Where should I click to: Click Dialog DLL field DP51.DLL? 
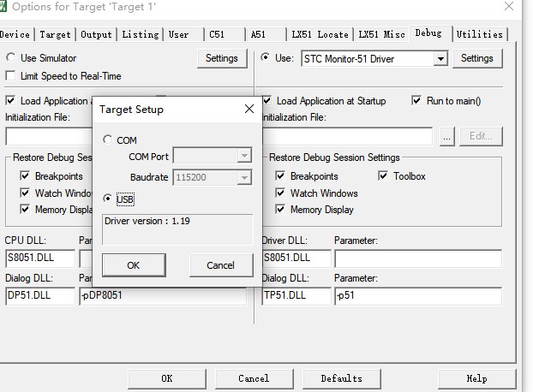click(x=40, y=295)
